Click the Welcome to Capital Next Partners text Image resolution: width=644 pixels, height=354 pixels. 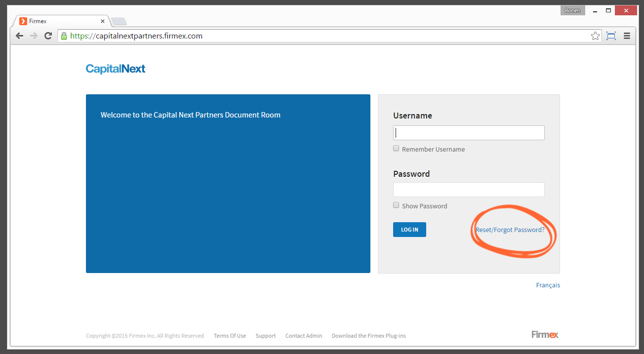[191, 115]
